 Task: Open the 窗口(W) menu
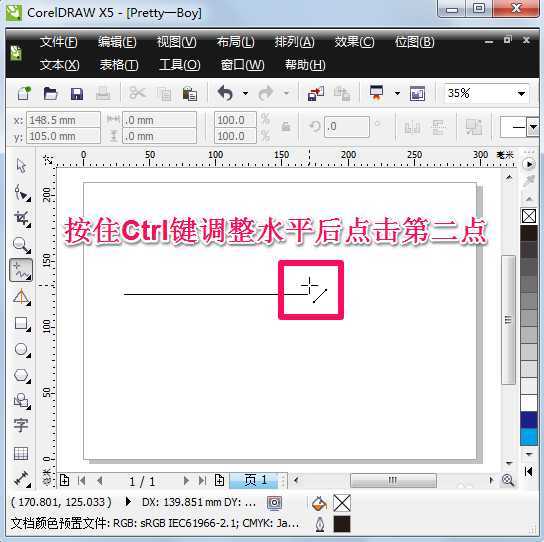pyautogui.click(x=242, y=65)
